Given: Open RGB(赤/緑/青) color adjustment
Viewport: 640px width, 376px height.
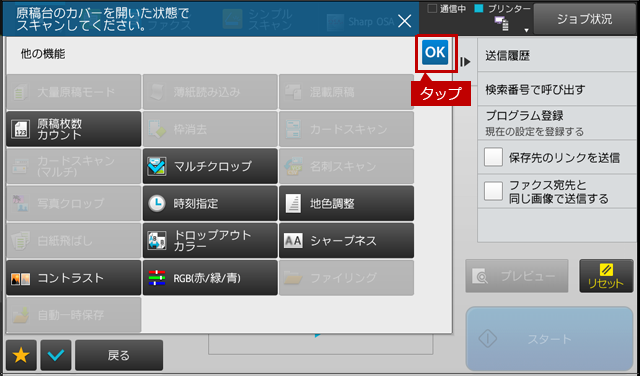Looking at the screenshot, I should coord(210,278).
